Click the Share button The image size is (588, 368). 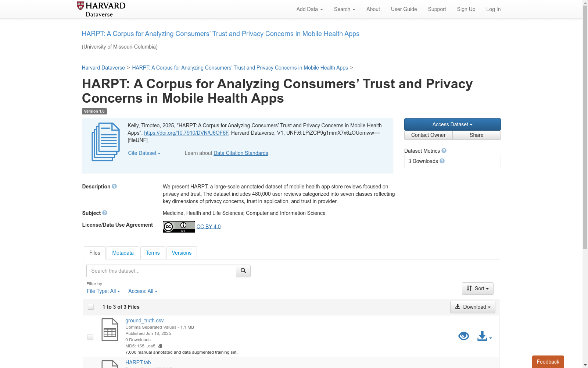point(477,135)
